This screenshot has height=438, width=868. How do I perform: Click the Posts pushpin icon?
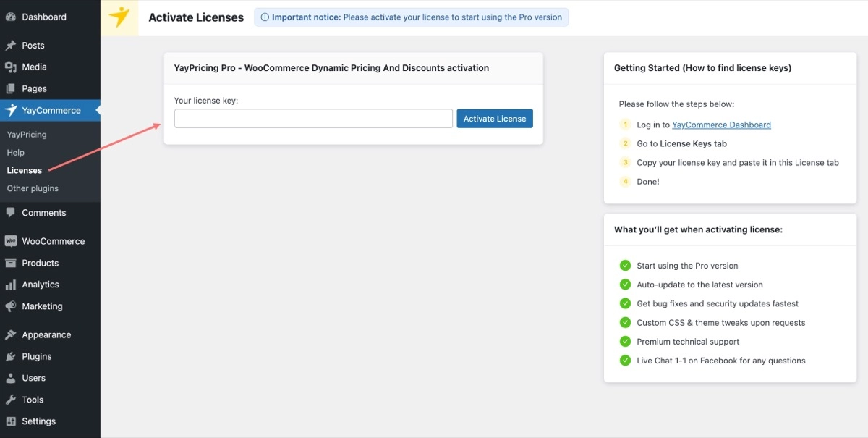coord(11,46)
